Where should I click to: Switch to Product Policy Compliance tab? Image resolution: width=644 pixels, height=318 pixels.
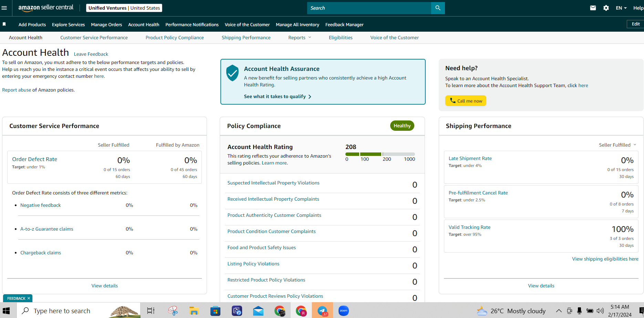tap(175, 38)
